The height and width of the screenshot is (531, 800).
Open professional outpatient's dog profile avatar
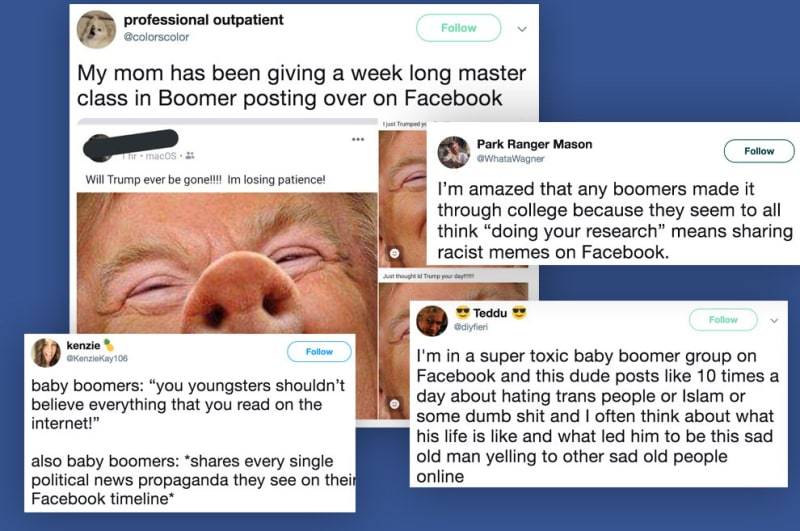coord(96,30)
